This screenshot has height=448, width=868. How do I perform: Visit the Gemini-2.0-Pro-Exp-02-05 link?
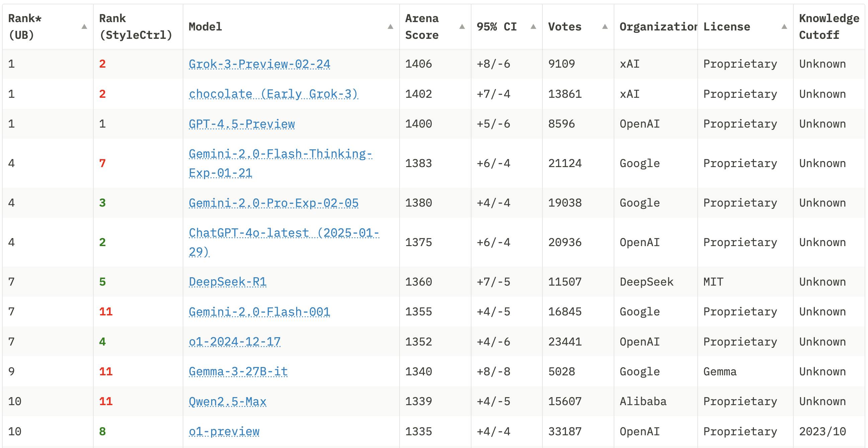(273, 203)
